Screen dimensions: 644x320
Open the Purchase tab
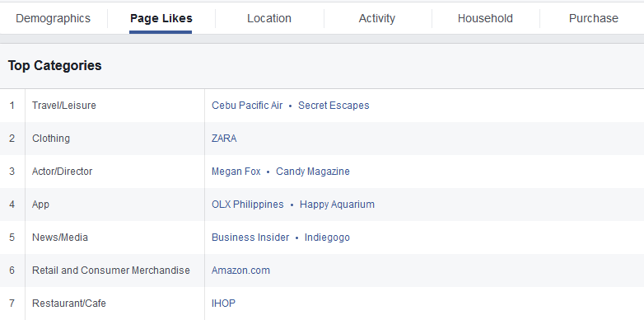pos(594,18)
